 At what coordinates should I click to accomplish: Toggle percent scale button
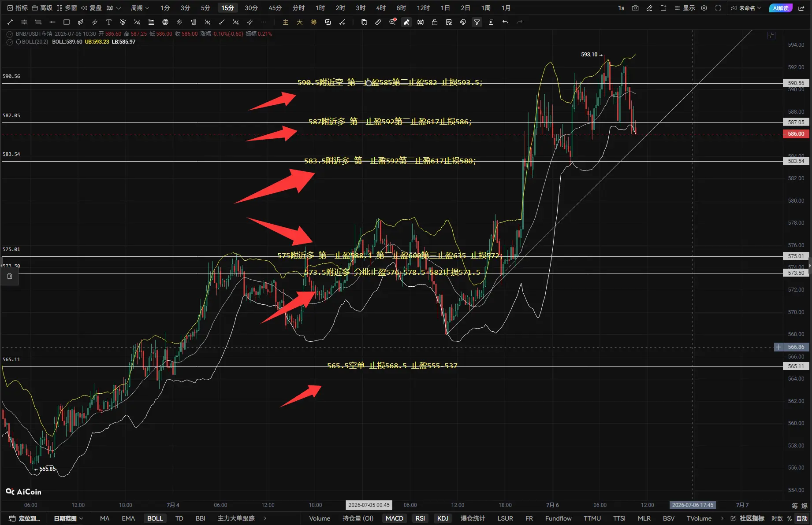pos(789,518)
